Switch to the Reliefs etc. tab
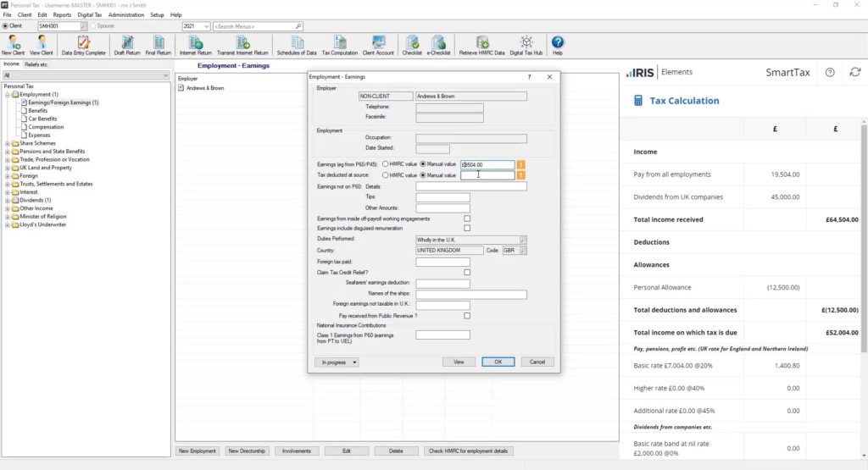The image size is (868, 470). pyautogui.click(x=36, y=64)
